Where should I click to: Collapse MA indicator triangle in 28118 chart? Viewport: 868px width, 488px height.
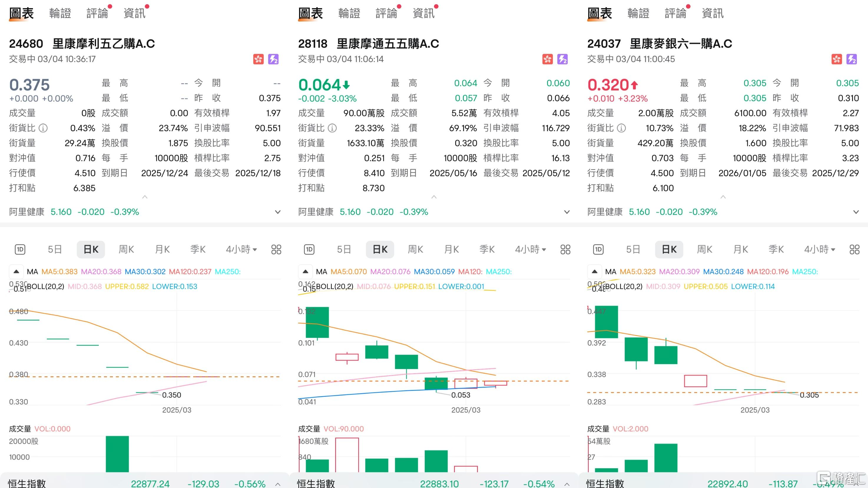pyautogui.click(x=305, y=271)
